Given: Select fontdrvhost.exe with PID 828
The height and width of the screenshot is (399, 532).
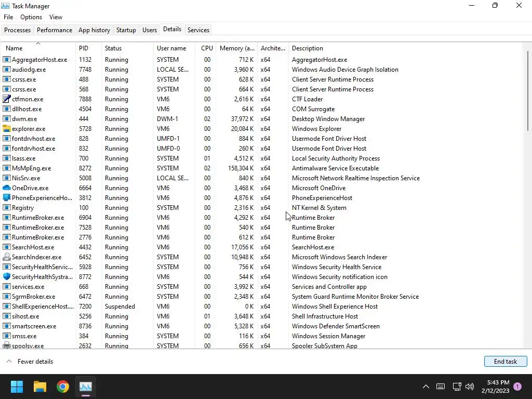Looking at the screenshot, I should click(x=262, y=138).
